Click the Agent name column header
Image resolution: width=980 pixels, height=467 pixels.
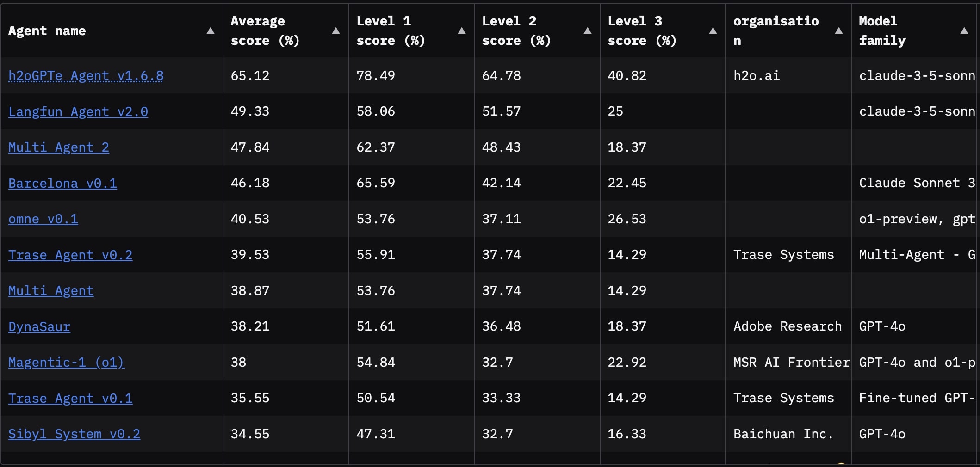pos(47,31)
